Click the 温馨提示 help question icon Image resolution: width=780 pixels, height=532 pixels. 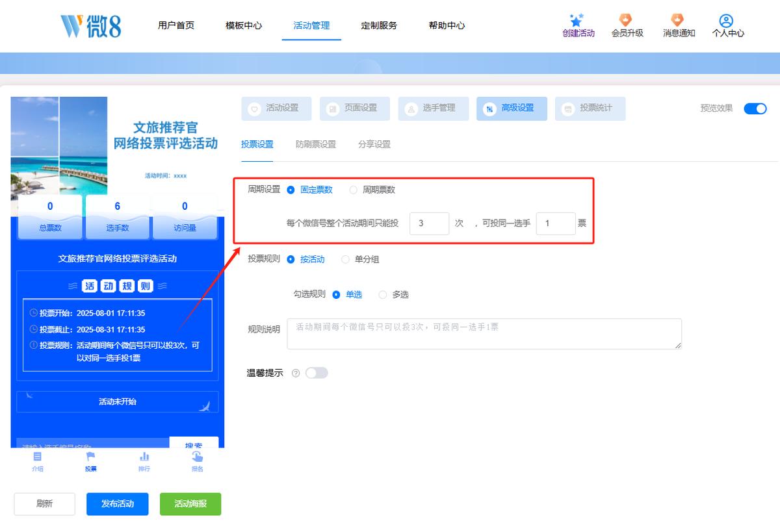296,374
